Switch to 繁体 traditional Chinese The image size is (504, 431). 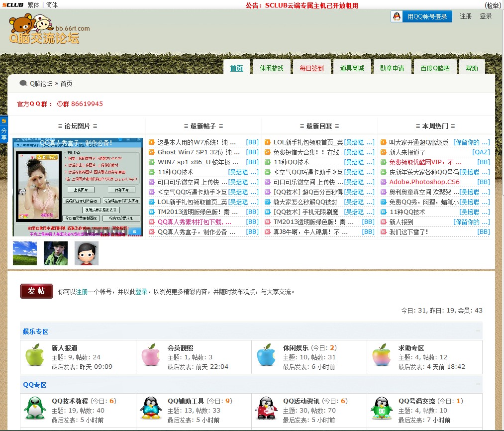click(33, 5)
